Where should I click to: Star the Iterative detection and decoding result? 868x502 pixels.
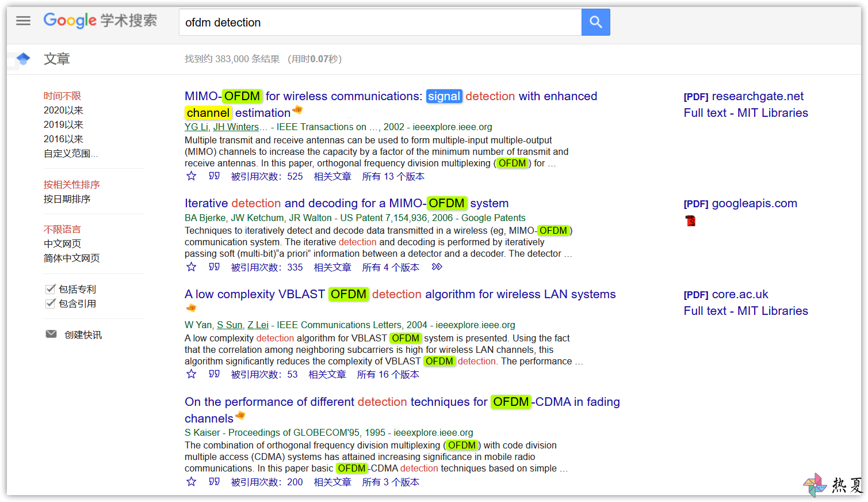click(x=192, y=267)
